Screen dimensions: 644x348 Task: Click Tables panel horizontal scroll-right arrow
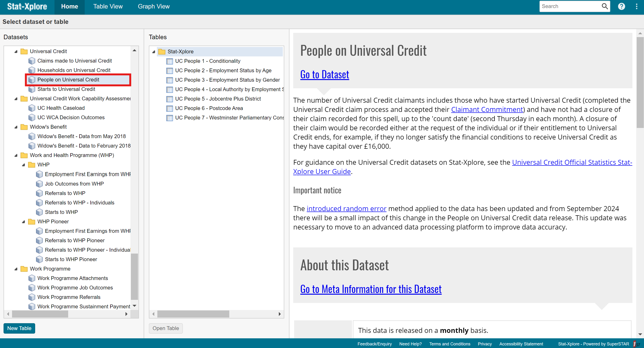click(x=280, y=314)
